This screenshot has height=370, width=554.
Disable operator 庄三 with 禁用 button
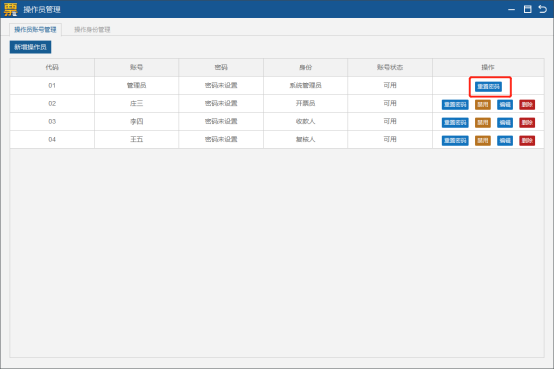(483, 105)
